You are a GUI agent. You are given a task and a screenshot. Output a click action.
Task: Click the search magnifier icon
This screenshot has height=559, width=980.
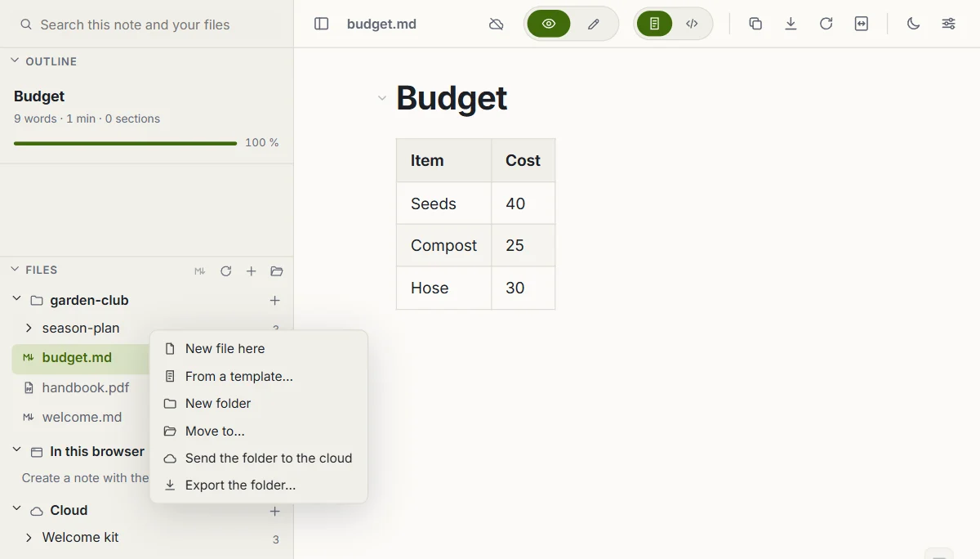click(x=26, y=25)
